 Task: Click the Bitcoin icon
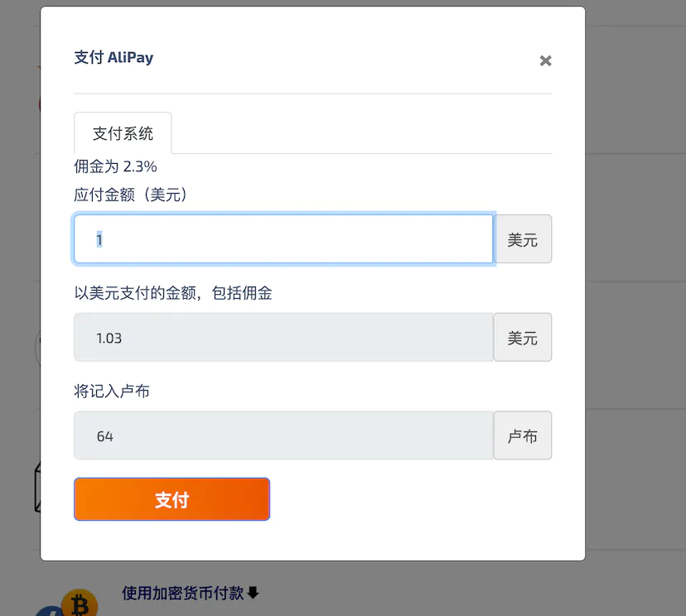(80, 604)
